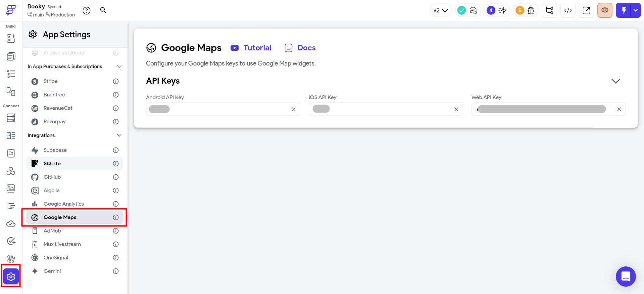Open the Widget Palette add icon

pos(11,38)
